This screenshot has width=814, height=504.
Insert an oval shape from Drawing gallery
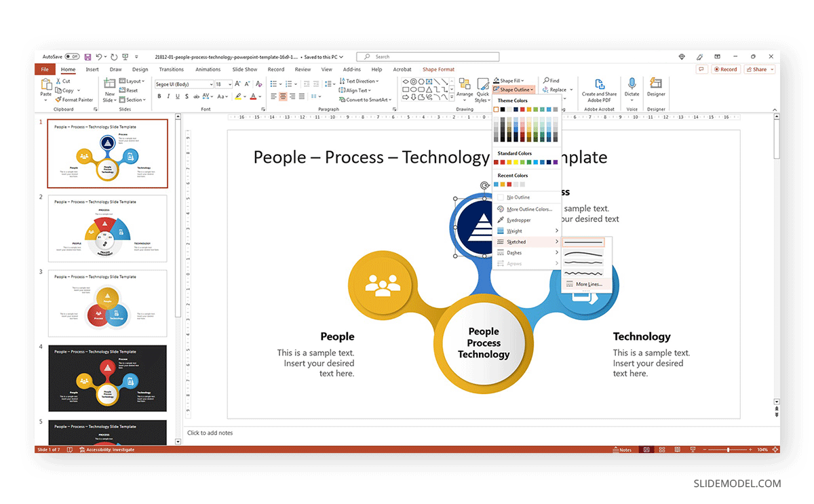(x=414, y=89)
